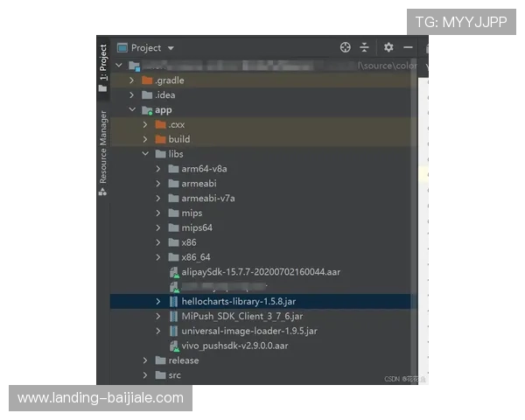Select vivo_pushsdk-v2.9.0.0.aar file name
The height and width of the screenshot is (420, 525).
tap(234, 346)
